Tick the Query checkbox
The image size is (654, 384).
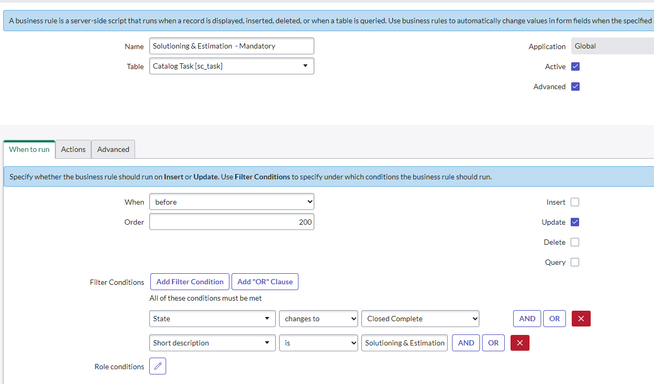(x=575, y=262)
